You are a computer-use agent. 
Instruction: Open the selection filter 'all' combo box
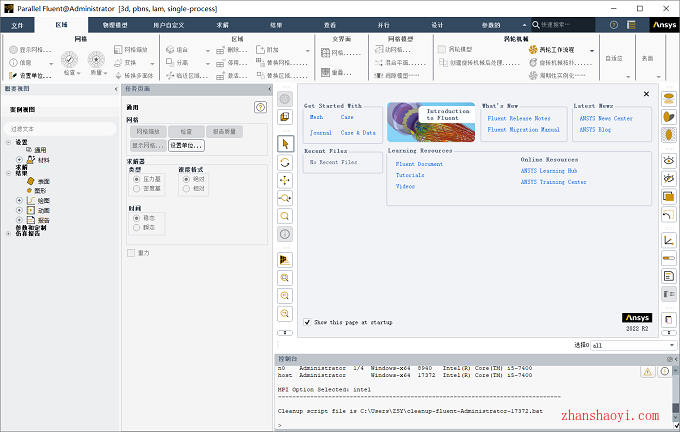pos(634,345)
